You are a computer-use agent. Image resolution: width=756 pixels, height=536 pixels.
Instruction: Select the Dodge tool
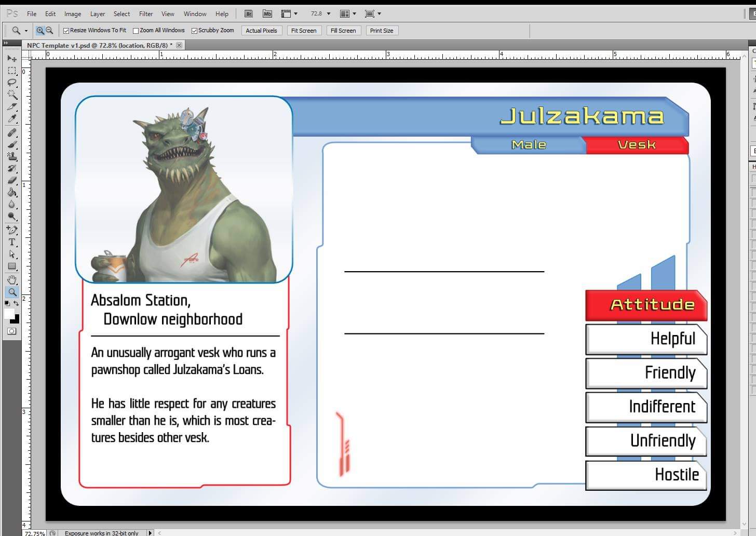[11, 217]
